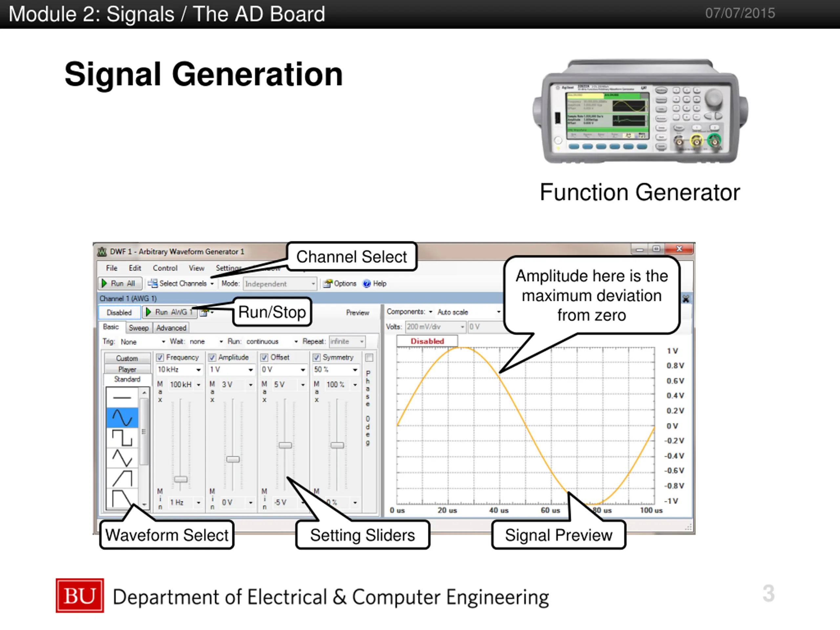
Task: Open the Run continuous dropdown
Action: (x=272, y=341)
